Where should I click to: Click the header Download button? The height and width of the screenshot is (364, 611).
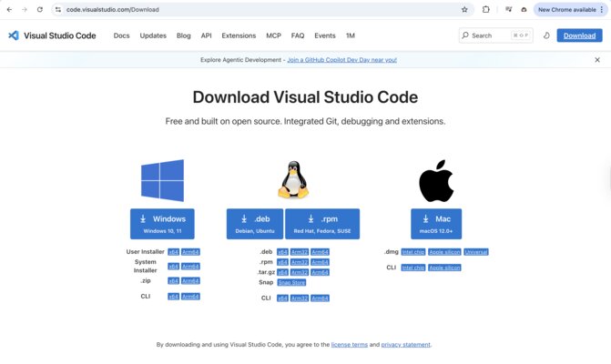pos(579,35)
